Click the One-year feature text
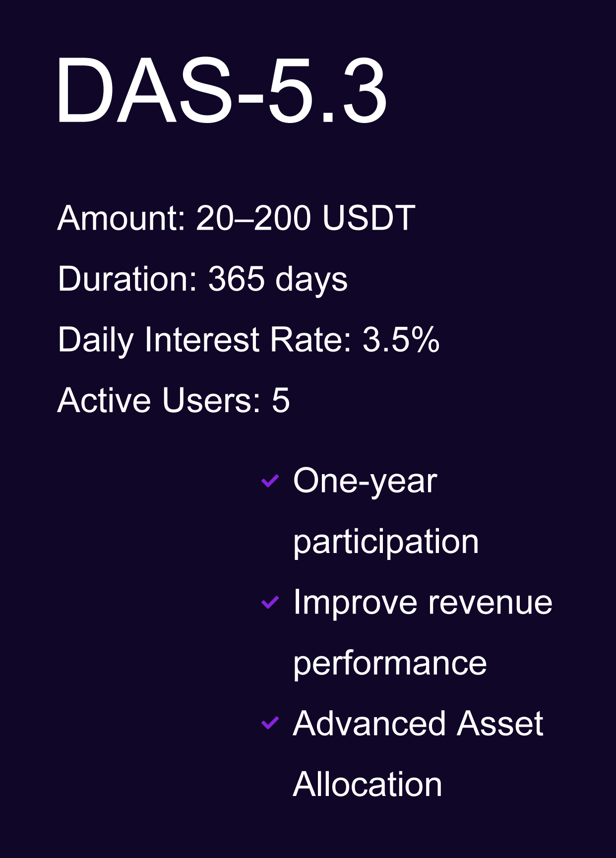Viewport: 616px width, 858px height. [x=365, y=481]
